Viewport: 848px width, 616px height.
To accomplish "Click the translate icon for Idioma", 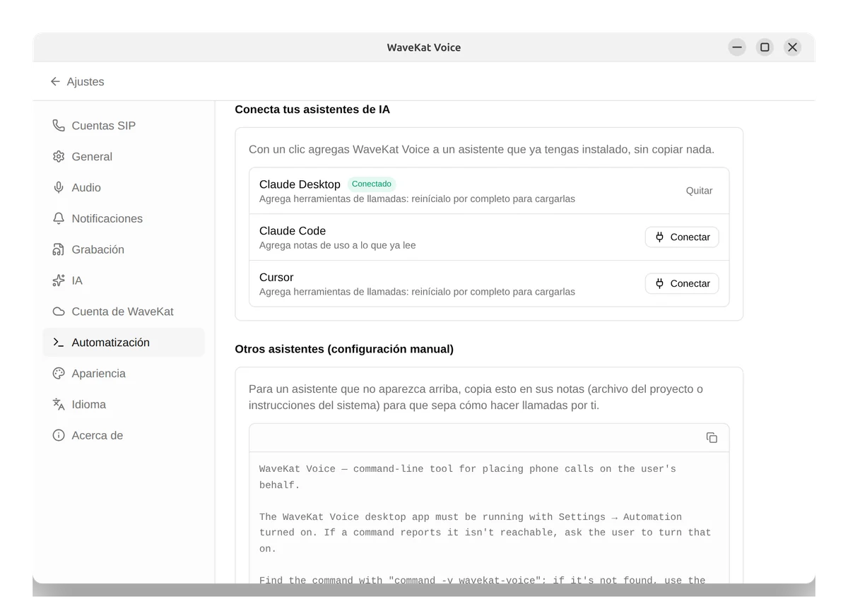I will (x=59, y=405).
